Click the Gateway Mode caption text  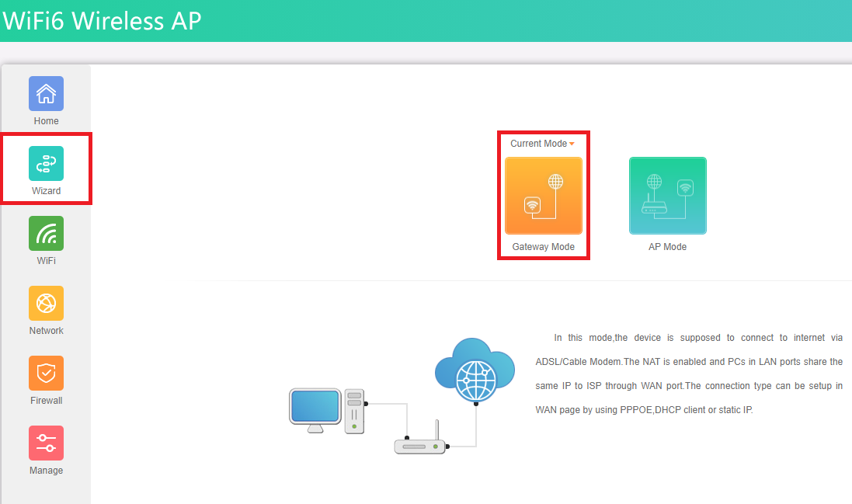(x=543, y=247)
